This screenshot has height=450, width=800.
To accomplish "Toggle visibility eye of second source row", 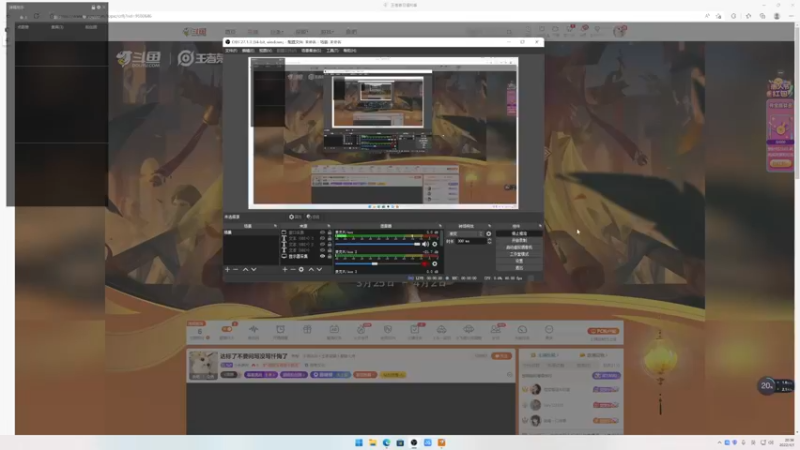I will (x=322, y=238).
